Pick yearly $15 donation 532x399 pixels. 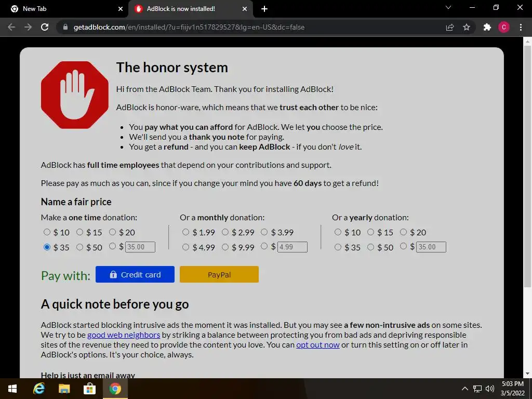(370, 232)
